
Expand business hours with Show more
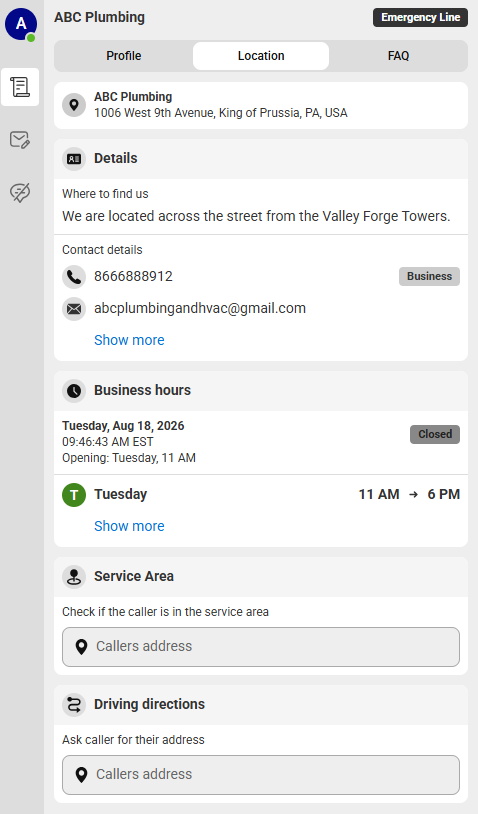coord(129,526)
